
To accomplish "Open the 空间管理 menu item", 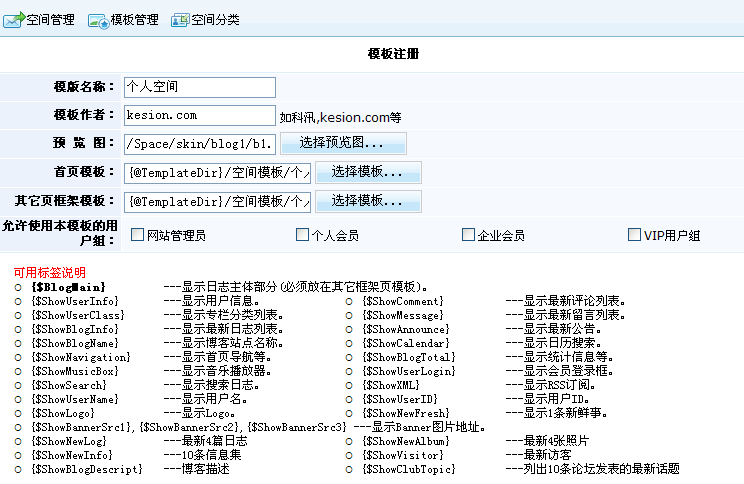I will (x=50, y=20).
